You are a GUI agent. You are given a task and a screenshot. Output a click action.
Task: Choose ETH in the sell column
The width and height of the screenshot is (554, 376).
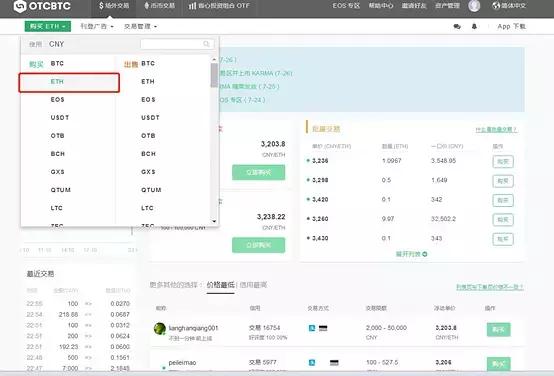click(148, 82)
